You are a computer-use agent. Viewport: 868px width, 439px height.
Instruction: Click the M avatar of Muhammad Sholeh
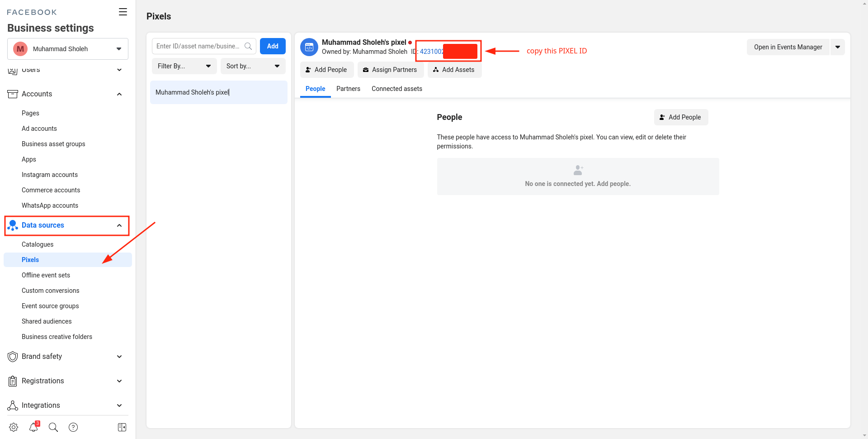coord(20,49)
